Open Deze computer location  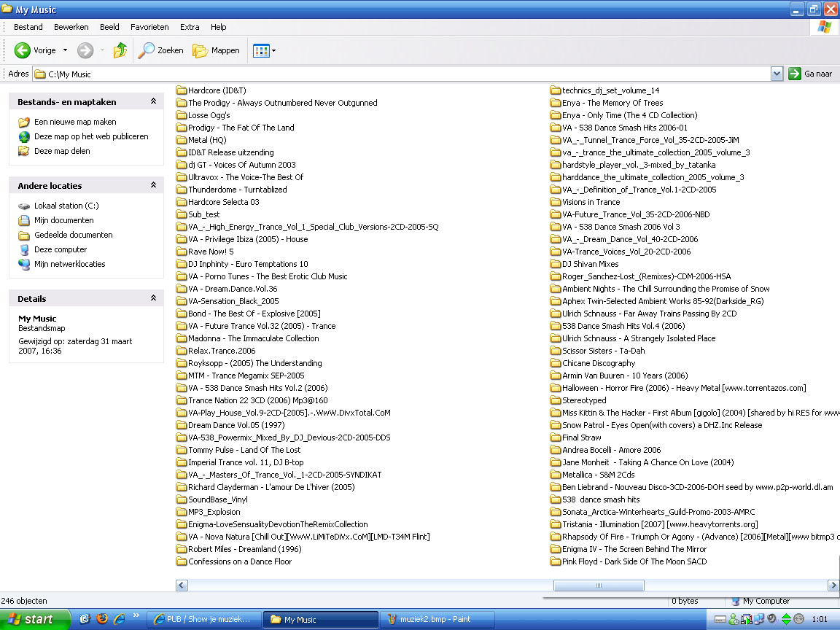61,249
